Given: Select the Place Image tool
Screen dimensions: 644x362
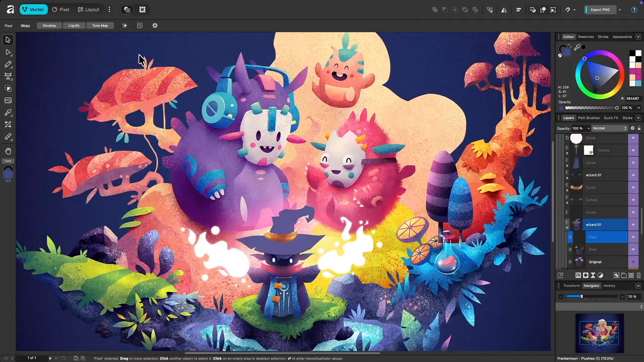Looking at the screenshot, I should [x=8, y=101].
